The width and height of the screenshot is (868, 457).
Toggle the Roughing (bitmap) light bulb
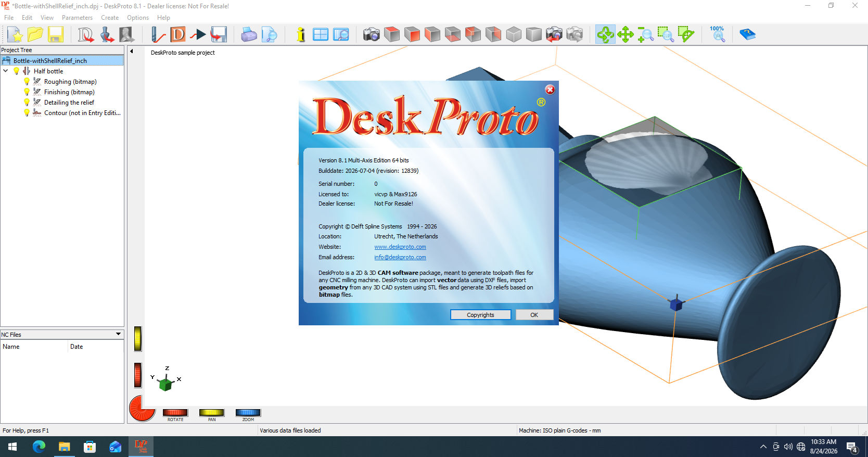[x=27, y=81]
